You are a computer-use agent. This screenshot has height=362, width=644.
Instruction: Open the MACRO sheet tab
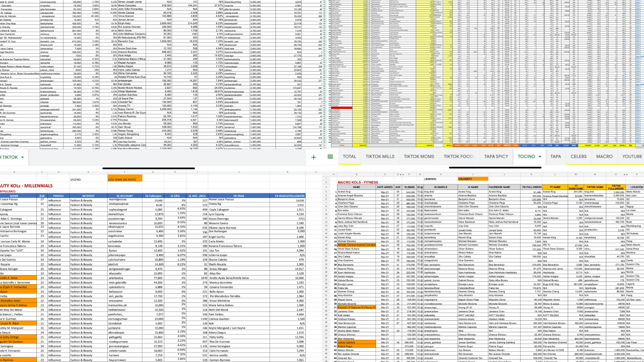pos(604,157)
